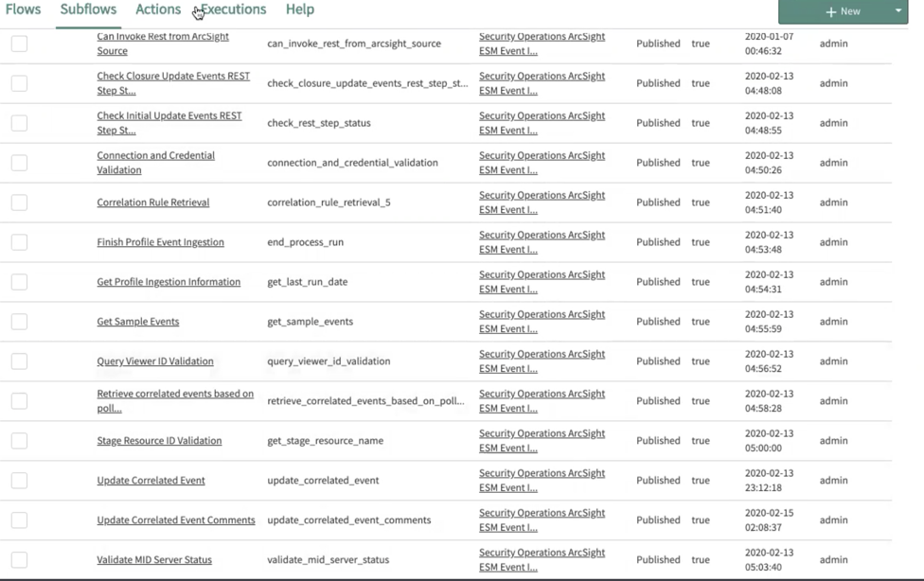Click Published status in Query Viewer ID Validation row
The image size is (924, 581).
(x=658, y=361)
